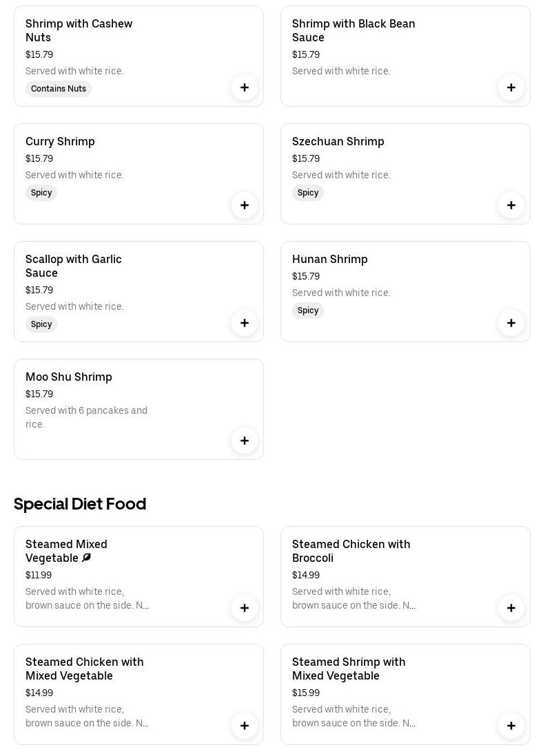Click the Moo Shu Shrimp name

68,377
